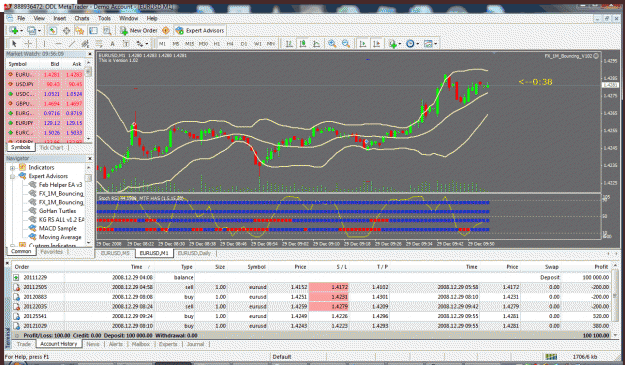The image size is (625, 365).
Task: Switch chart to bar chart style
Action: 289,44
